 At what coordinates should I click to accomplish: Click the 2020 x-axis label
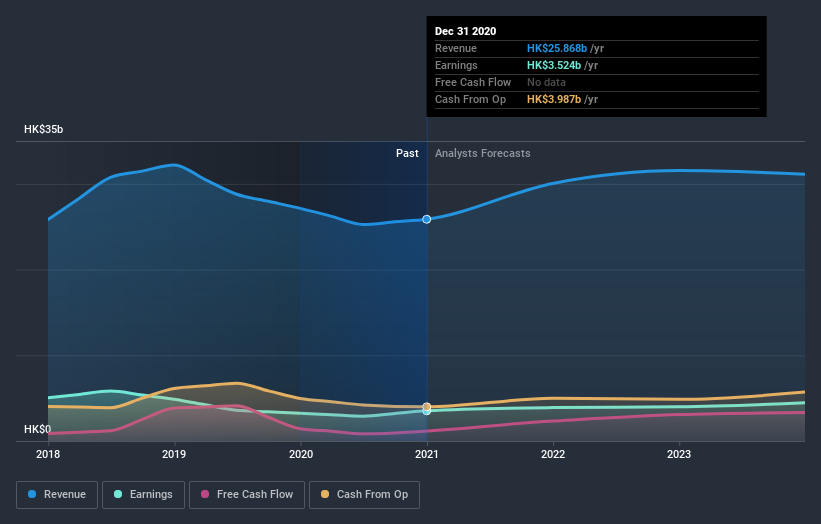click(x=301, y=454)
